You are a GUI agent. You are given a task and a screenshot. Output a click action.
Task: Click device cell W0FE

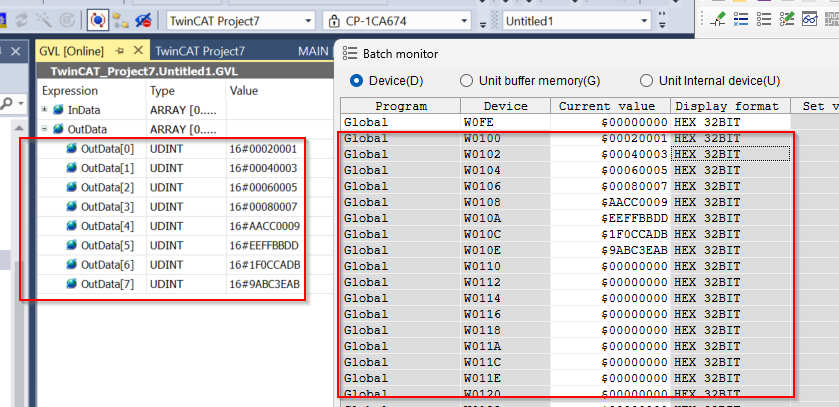click(506, 122)
